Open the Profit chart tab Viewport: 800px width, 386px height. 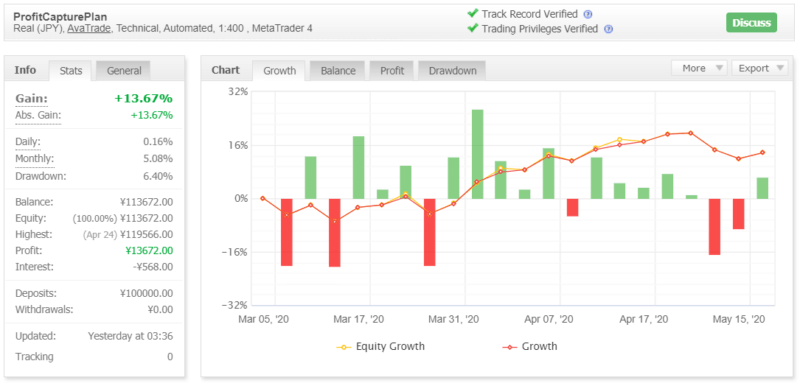click(392, 71)
